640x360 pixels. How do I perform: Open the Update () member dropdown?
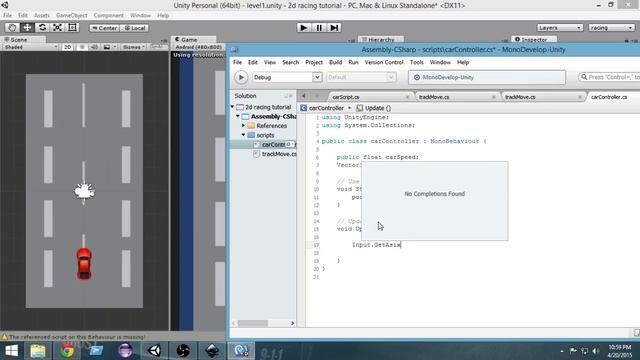point(374,108)
